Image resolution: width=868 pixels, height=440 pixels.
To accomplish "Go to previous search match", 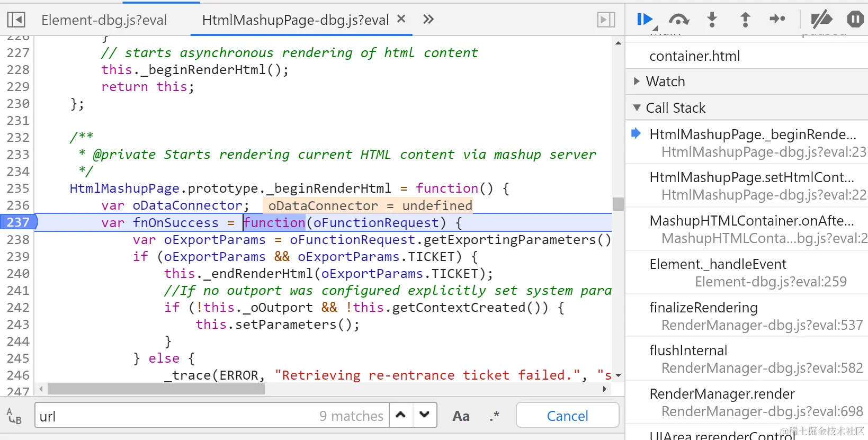I will pos(401,415).
